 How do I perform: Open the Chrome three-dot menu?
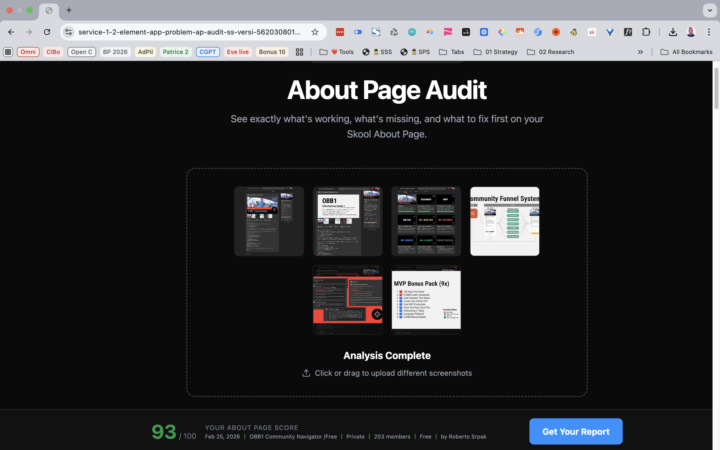[709, 32]
